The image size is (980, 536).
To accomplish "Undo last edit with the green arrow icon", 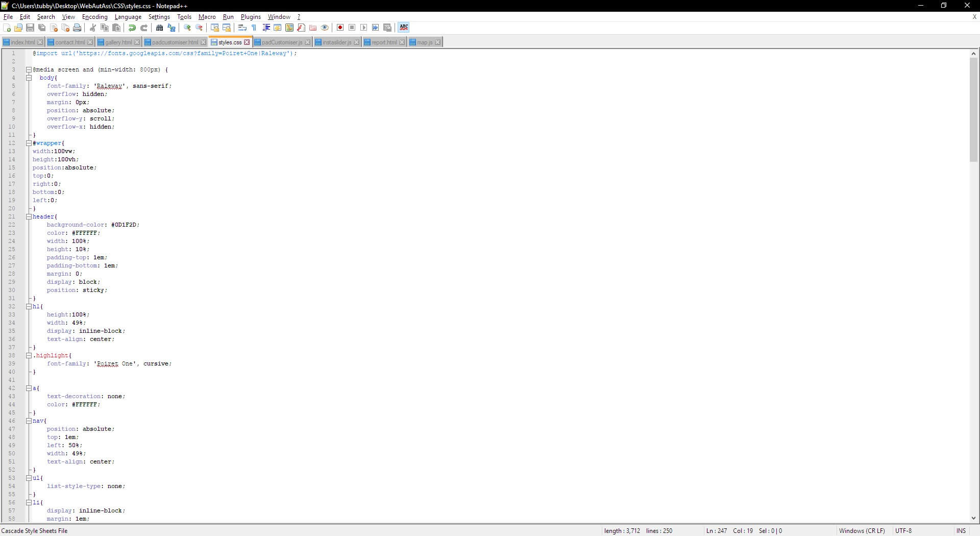I will 132,28.
